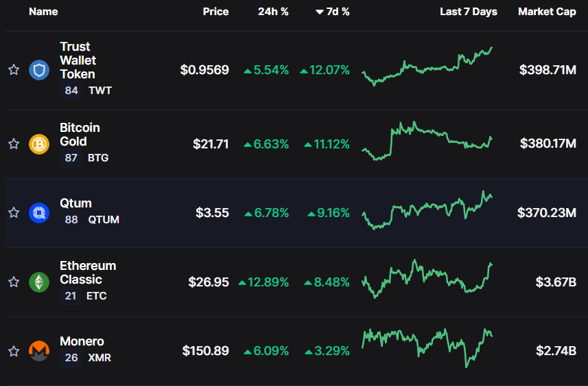588x386 pixels.
Task: Toggle the Qtum watchlist star
Action: (13, 213)
